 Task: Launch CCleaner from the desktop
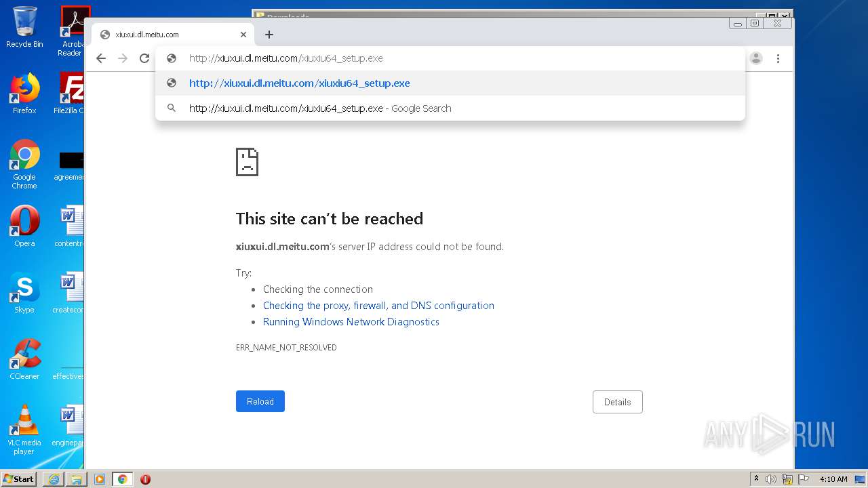pyautogui.click(x=24, y=359)
